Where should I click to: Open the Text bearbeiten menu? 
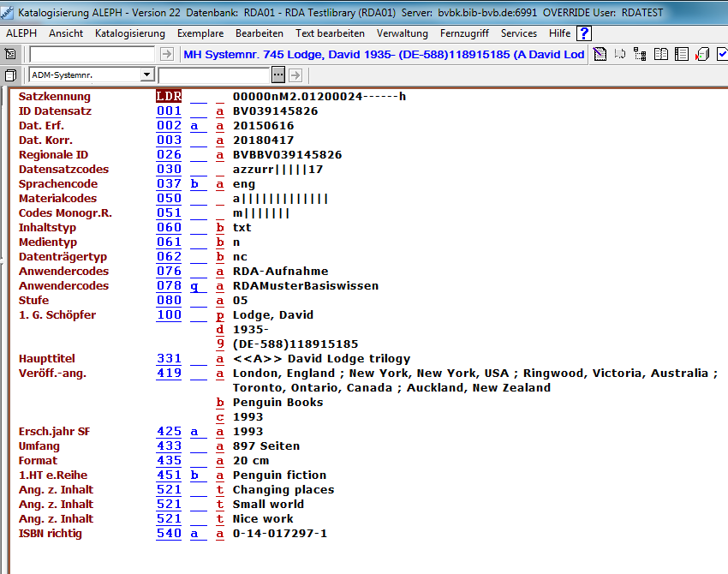330,33
